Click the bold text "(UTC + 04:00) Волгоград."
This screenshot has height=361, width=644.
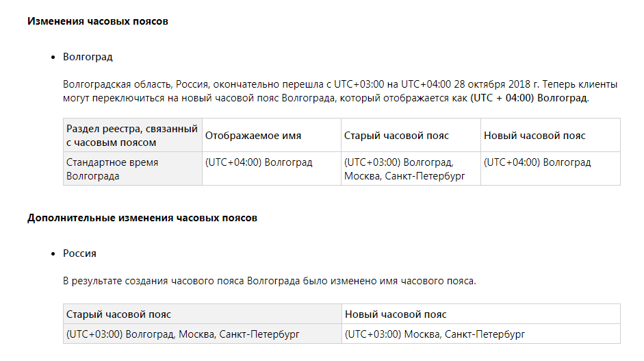(529, 98)
